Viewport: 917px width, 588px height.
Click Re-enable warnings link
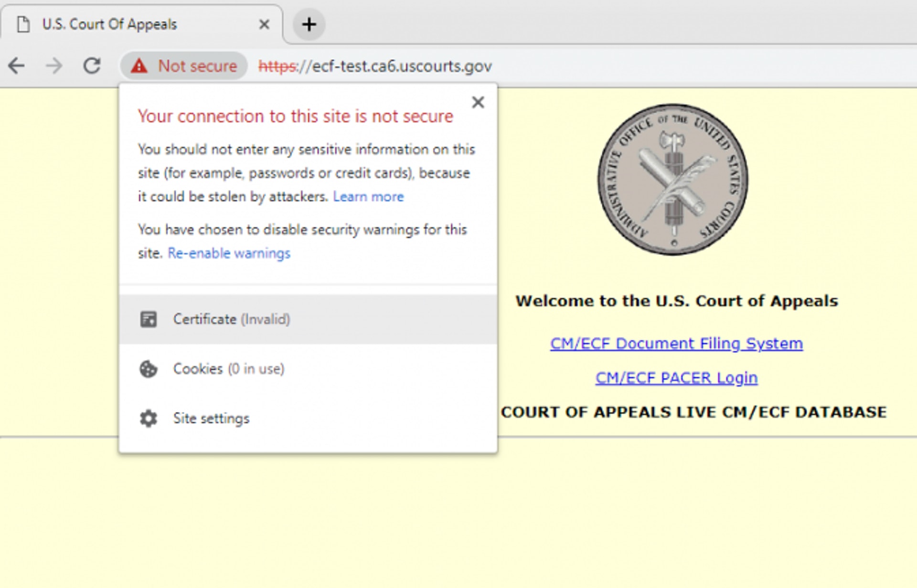click(x=229, y=253)
